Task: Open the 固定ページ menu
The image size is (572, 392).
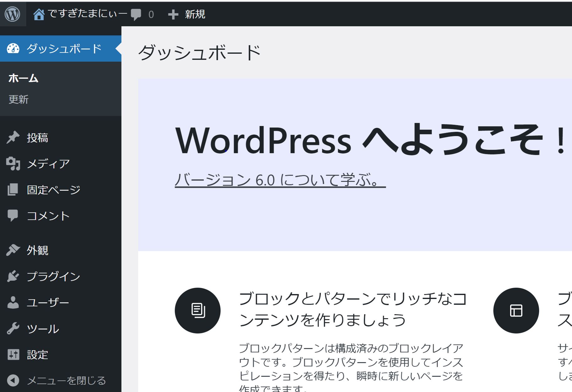Action: [53, 190]
